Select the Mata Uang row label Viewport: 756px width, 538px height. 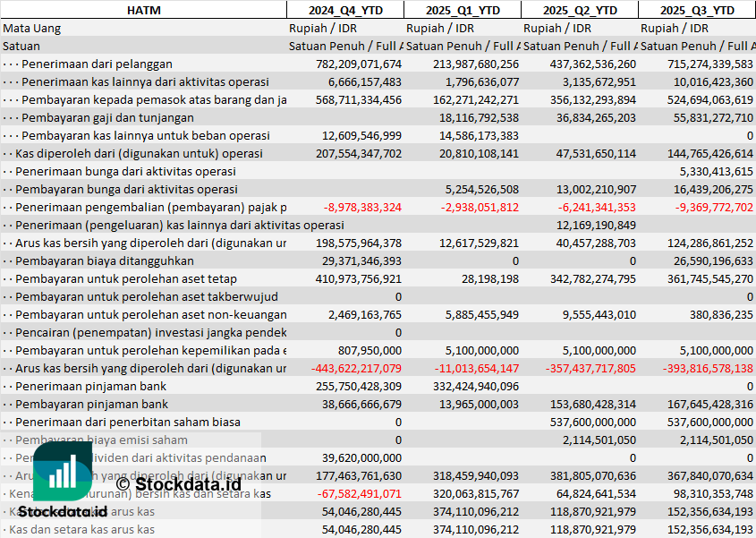click(x=32, y=28)
